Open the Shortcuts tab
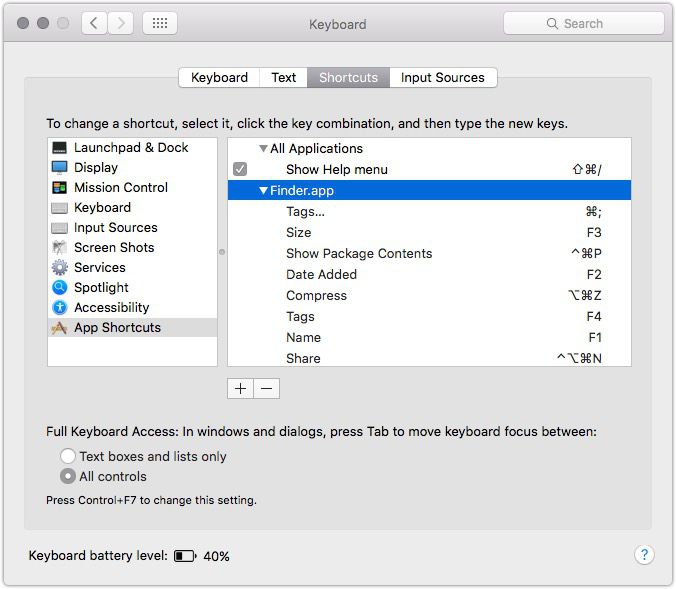Screen dimensions: 676x589 coord(348,78)
